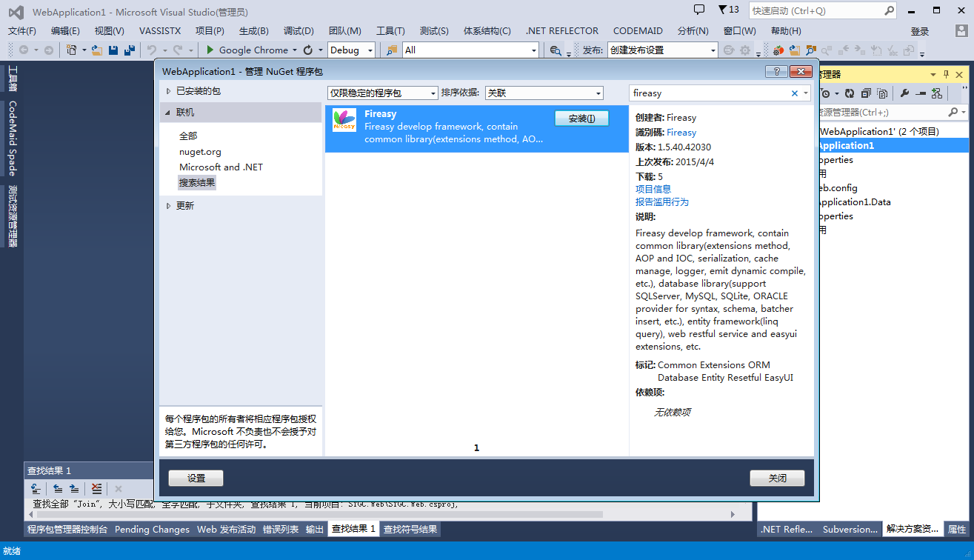
Task: Click the Clear All red icon in Find Results
Action: tap(96, 489)
